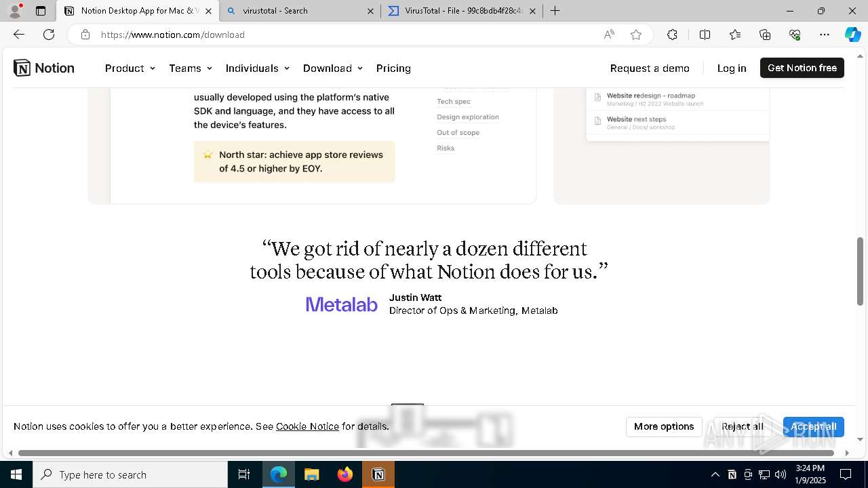Close the VirusTotal File tab

pos(532,11)
